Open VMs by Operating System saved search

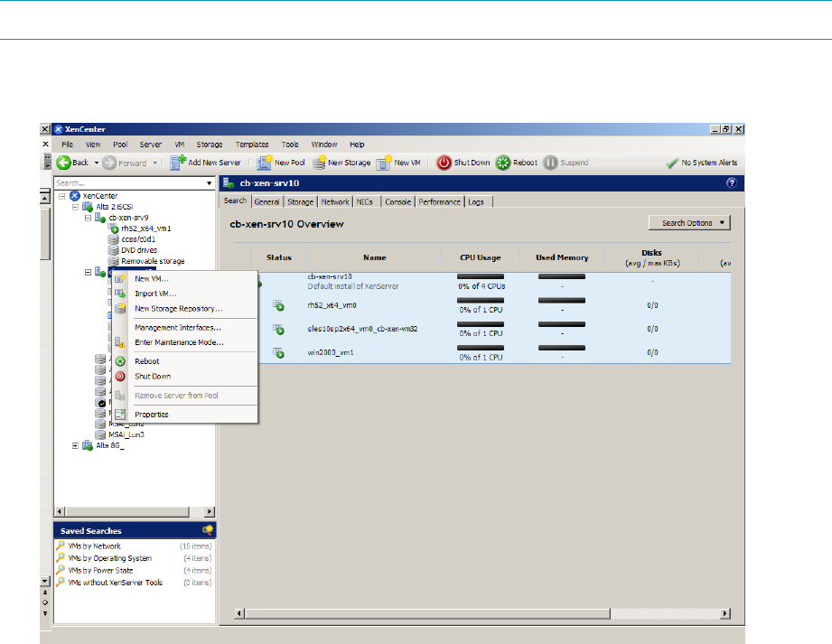coord(110,558)
